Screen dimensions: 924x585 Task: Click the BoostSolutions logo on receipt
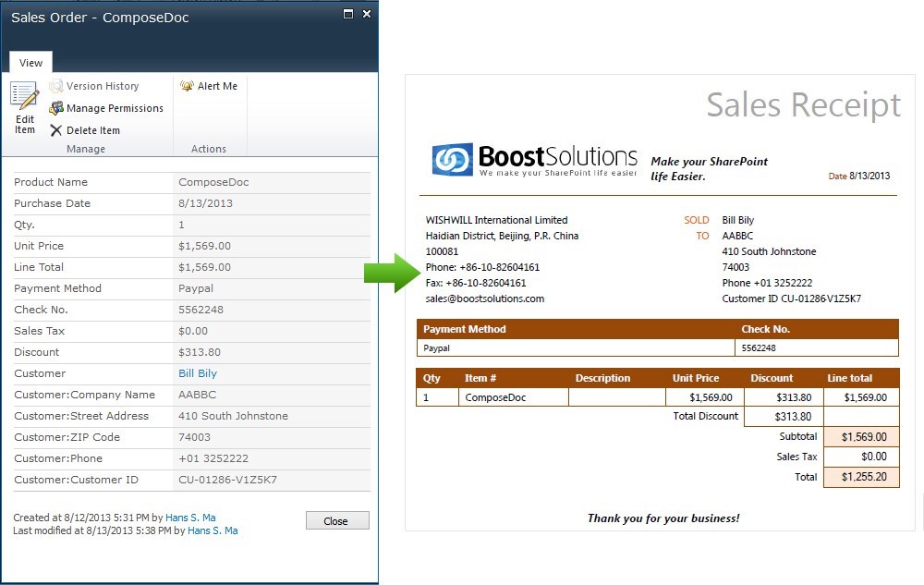534,160
